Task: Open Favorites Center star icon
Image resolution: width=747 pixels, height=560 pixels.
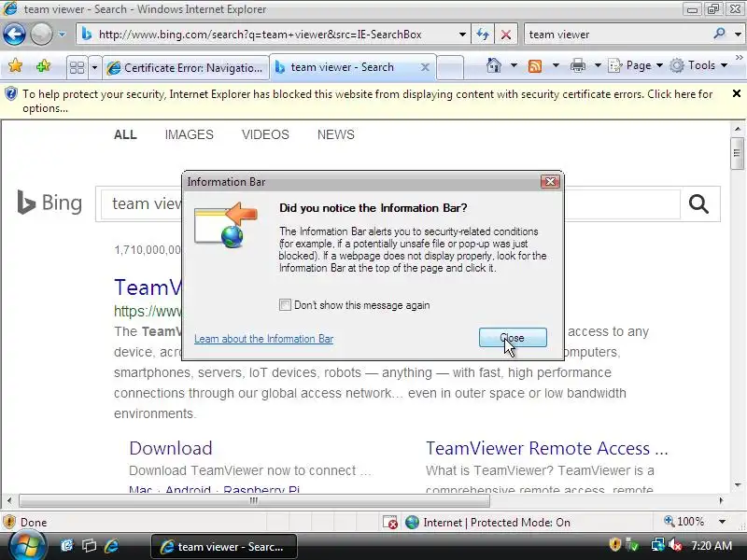Action: click(15, 65)
